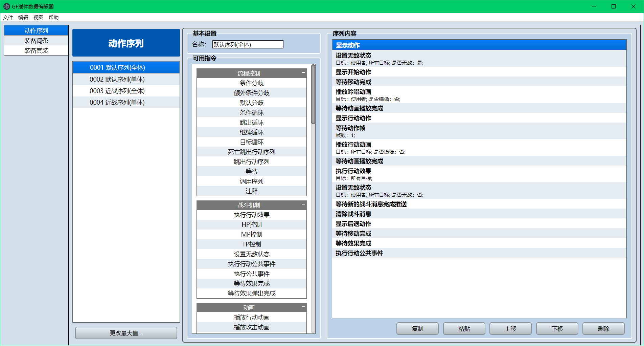Viewport: 644px width, 346px height.
Task: Select the 清除战斗消息 sequence entry
Action: pos(479,214)
